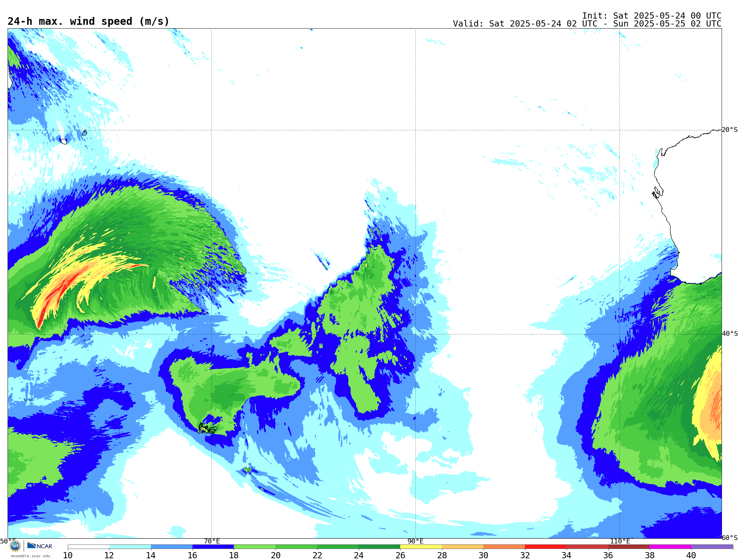Click the 'Valid:' time range line

coord(587,24)
